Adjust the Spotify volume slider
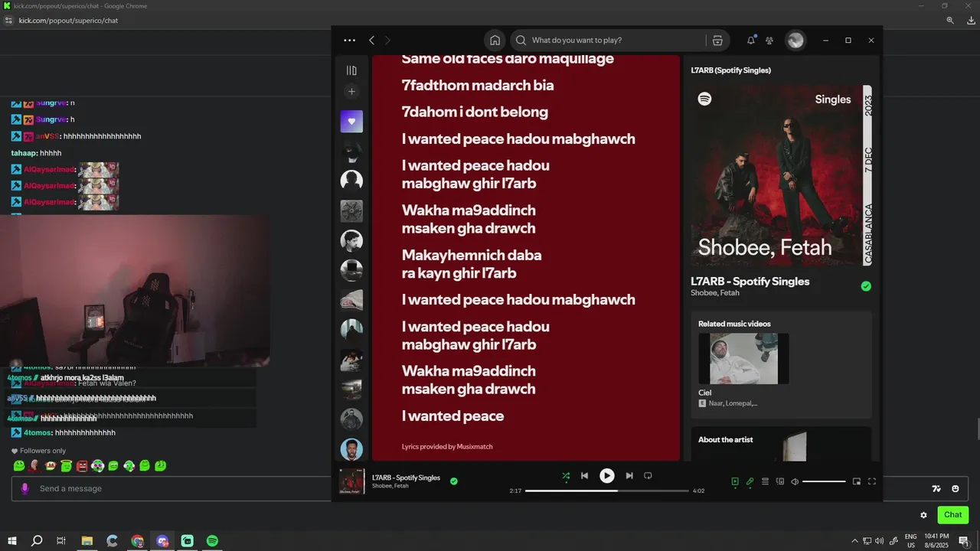 tap(824, 481)
